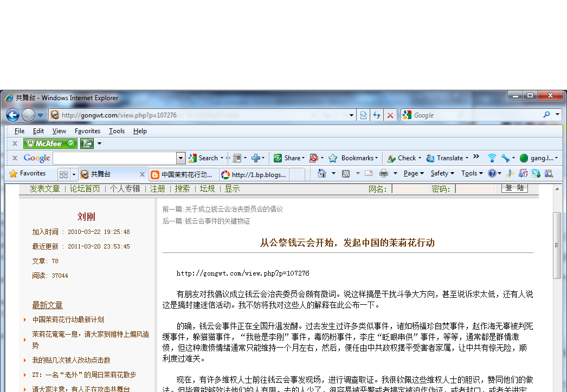Expand the address bar history dropdown
The width and height of the screenshot is (567, 392).
pyautogui.click(x=351, y=115)
